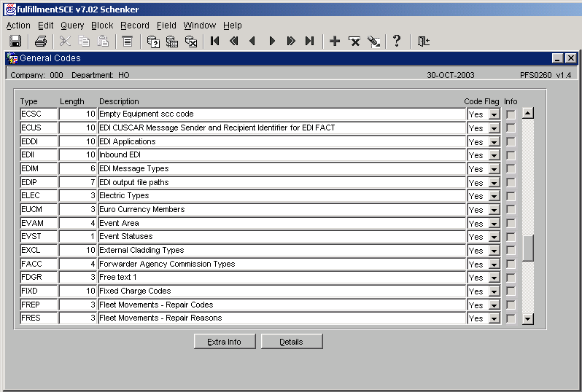Click the Cancel Query icon
The width and height of the screenshot is (582, 392).
(191, 41)
